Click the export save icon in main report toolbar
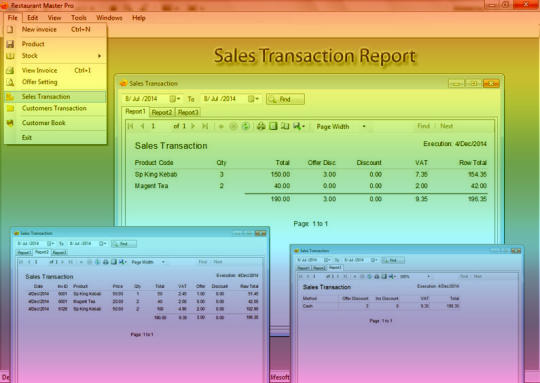The width and height of the screenshot is (540, 383). coord(297,126)
